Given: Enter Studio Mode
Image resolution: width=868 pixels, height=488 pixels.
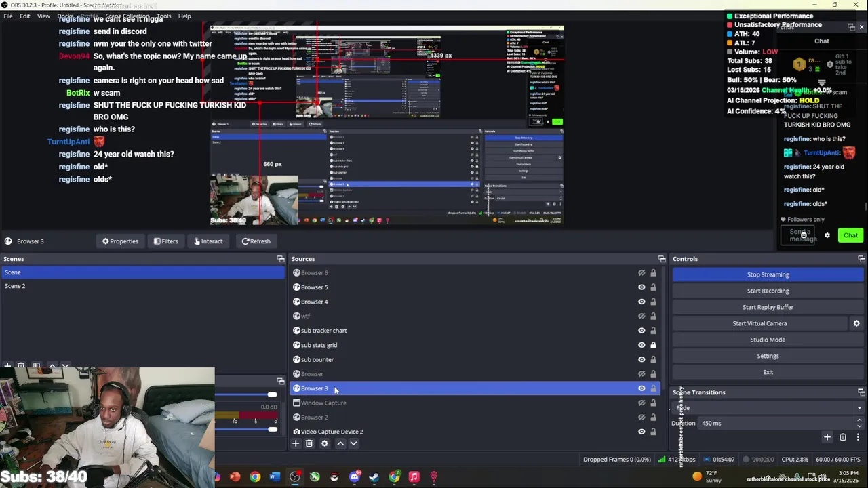Looking at the screenshot, I should (x=768, y=340).
